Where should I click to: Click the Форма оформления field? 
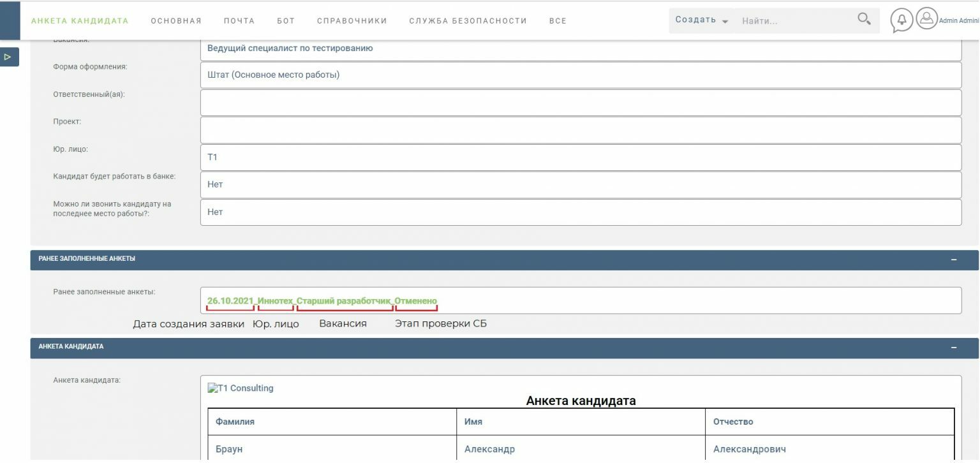pyautogui.click(x=581, y=75)
